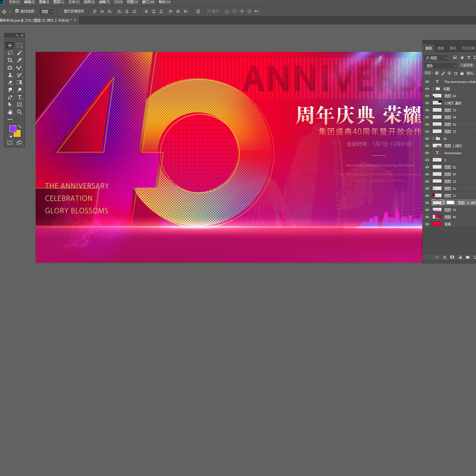Viewport: 476px width, 476px height.
Task: Toggle Quick Mask mode icon
Action: pyautogui.click(x=10, y=143)
